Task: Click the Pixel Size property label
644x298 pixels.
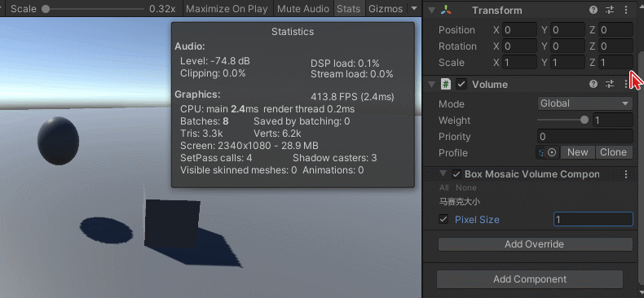Action: (477, 220)
